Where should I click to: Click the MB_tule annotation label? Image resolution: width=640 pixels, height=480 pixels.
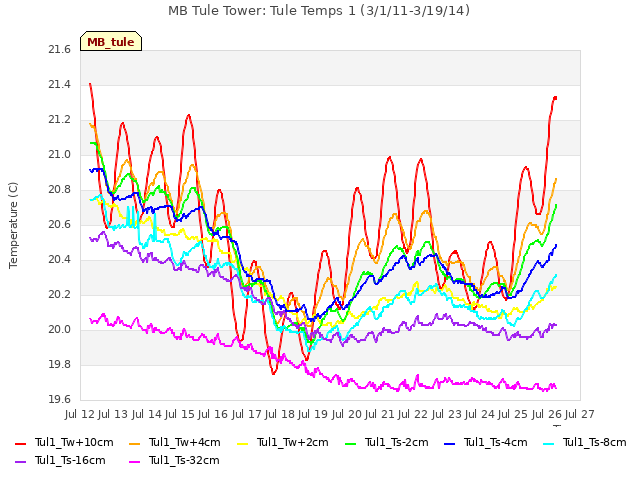pyautogui.click(x=111, y=41)
